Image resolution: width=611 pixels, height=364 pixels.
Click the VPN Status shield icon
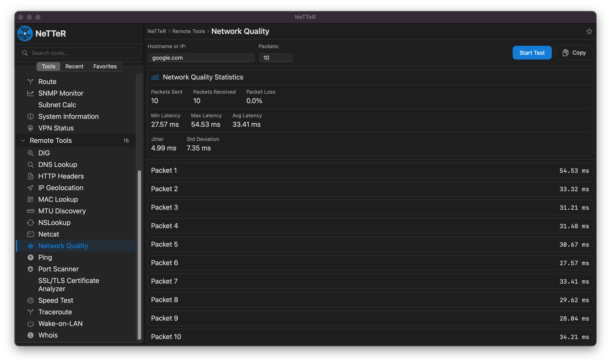tap(31, 128)
